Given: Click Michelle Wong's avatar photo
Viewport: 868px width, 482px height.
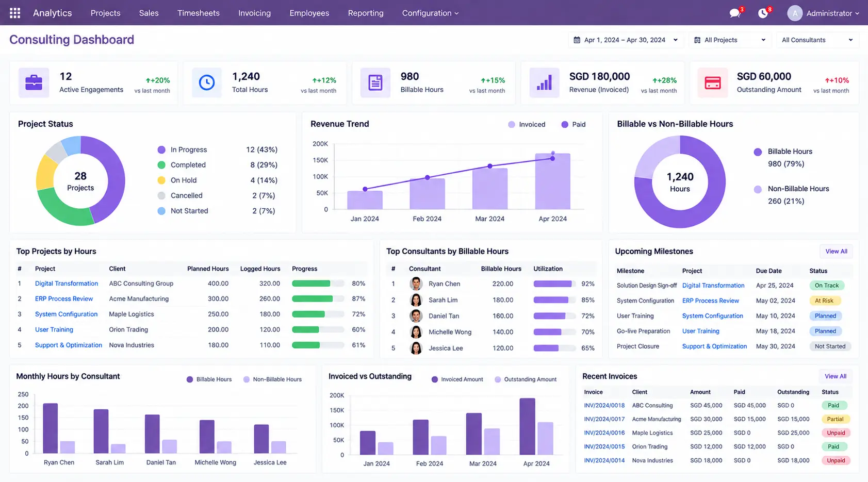Looking at the screenshot, I should click(416, 332).
